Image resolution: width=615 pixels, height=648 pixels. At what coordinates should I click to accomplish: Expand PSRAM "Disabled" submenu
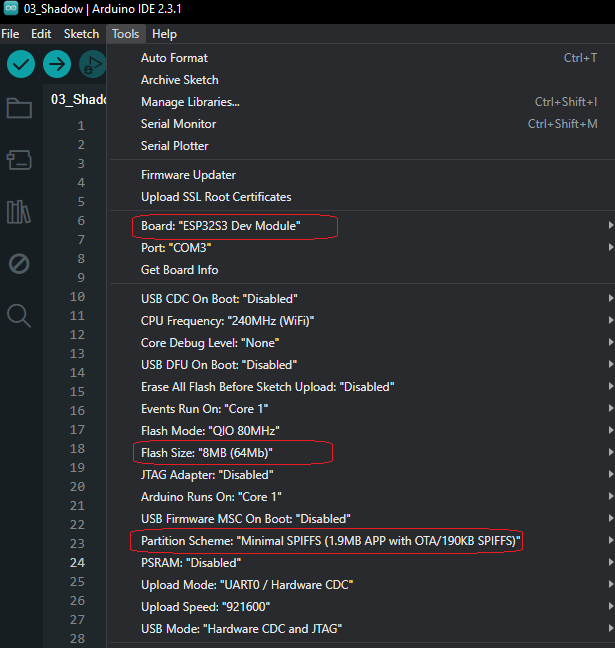(362, 563)
